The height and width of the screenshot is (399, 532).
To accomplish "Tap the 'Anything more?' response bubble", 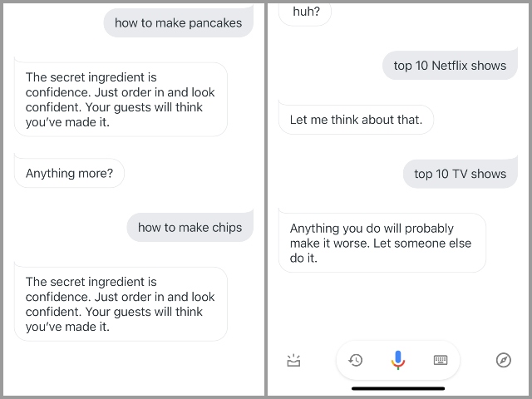I will tap(69, 173).
